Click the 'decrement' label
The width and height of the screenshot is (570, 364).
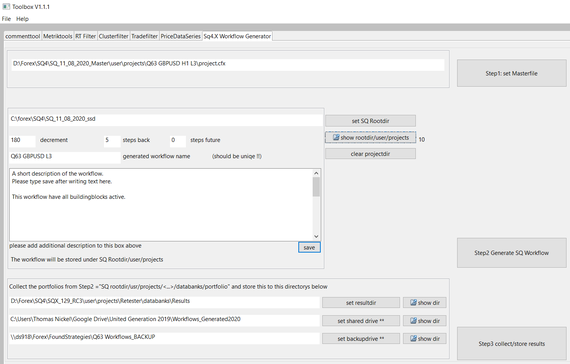54,140
